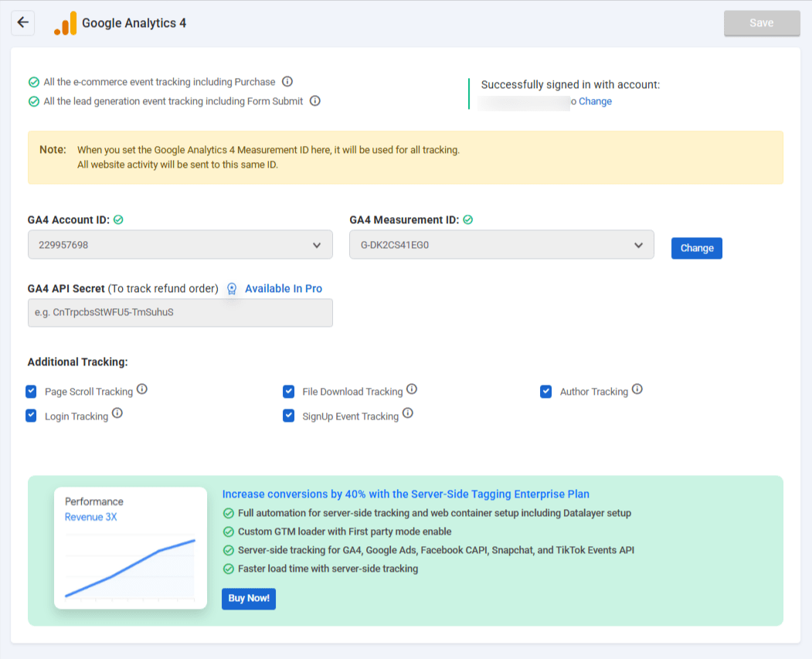Go back using the arrow button
The width and height of the screenshot is (812, 659).
click(x=22, y=22)
